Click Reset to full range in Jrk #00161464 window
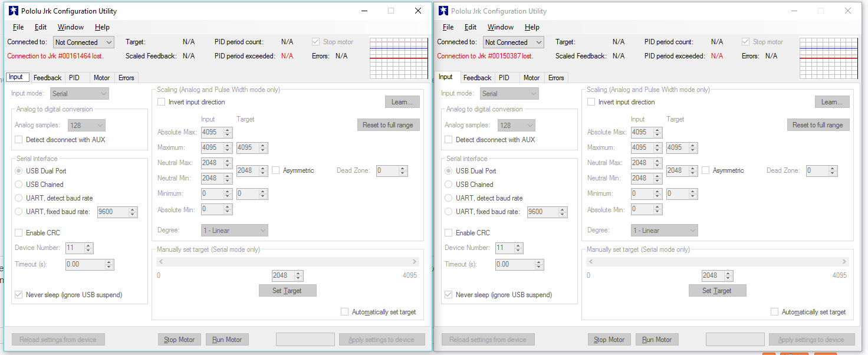The image size is (868, 355). click(x=388, y=125)
